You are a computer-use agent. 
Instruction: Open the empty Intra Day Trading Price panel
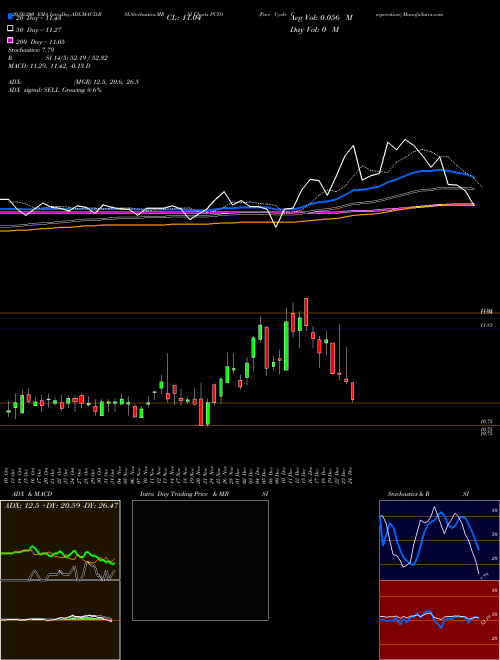click(x=200, y=560)
